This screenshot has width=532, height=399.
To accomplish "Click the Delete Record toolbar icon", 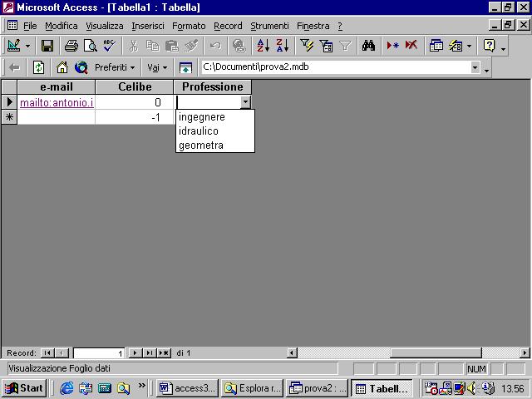I will tap(411, 46).
